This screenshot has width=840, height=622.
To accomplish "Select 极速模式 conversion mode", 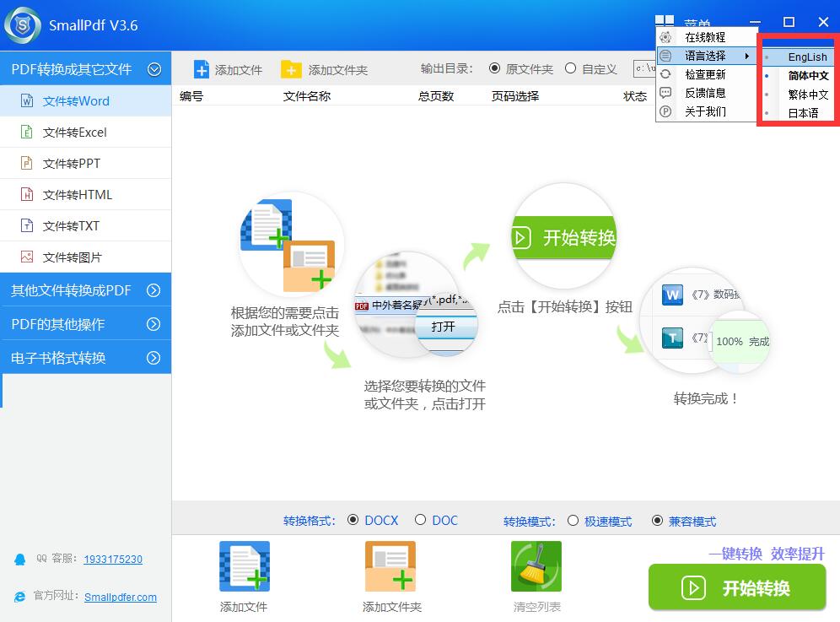I will tap(573, 521).
